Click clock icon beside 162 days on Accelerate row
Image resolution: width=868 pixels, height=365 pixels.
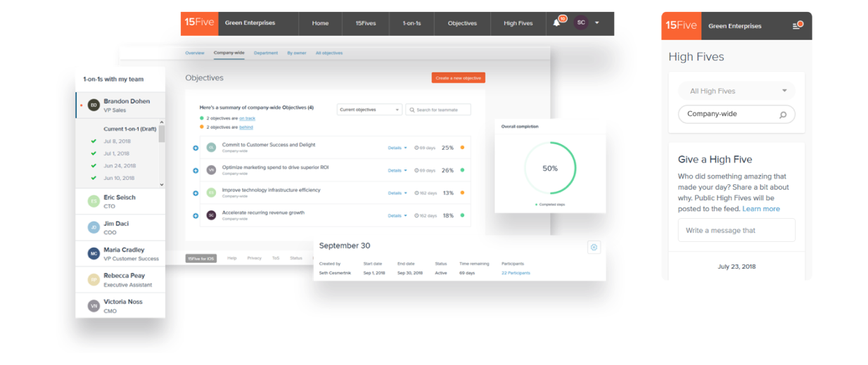(x=416, y=215)
